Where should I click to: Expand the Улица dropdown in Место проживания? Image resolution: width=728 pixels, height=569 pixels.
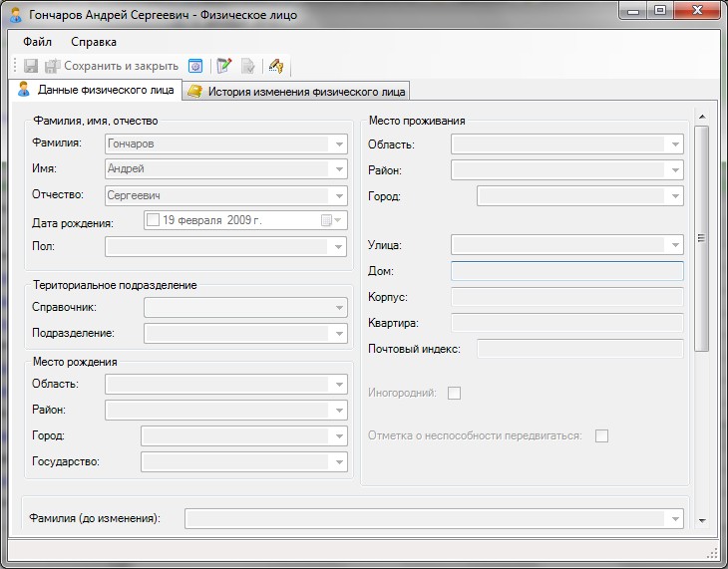676,244
